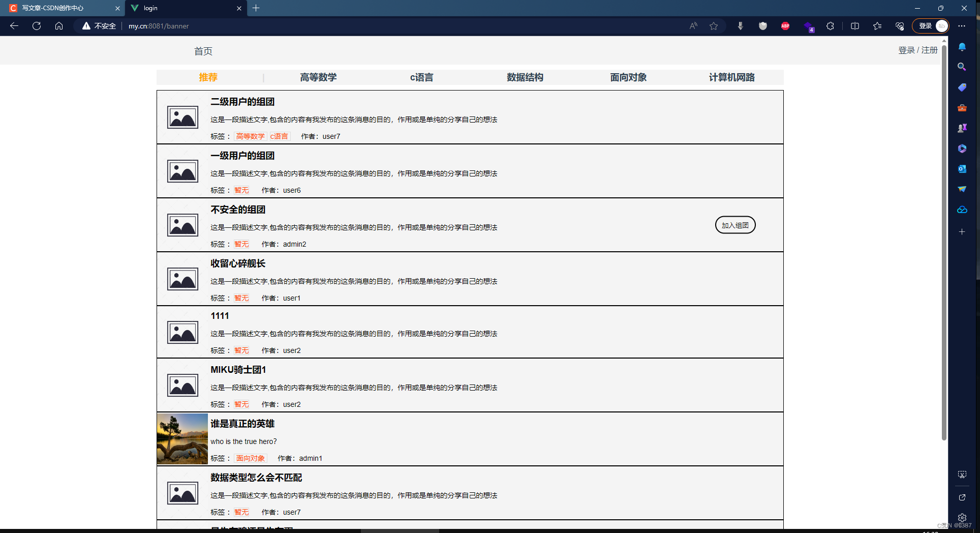The width and height of the screenshot is (980, 533).
Task: Open the 1111 post title
Action: click(220, 316)
